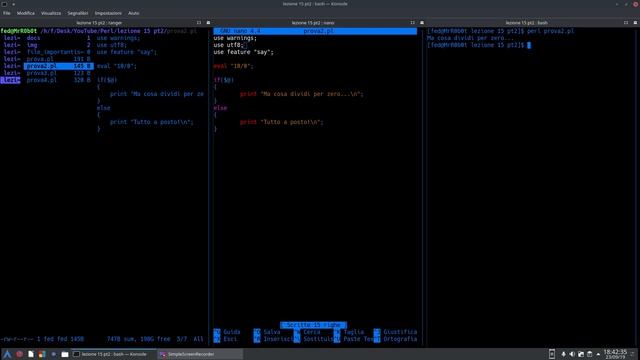This screenshot has width=640, height=360.
Task: Open the application launcher icon in taskbar
Action: [x=7, y=354]
